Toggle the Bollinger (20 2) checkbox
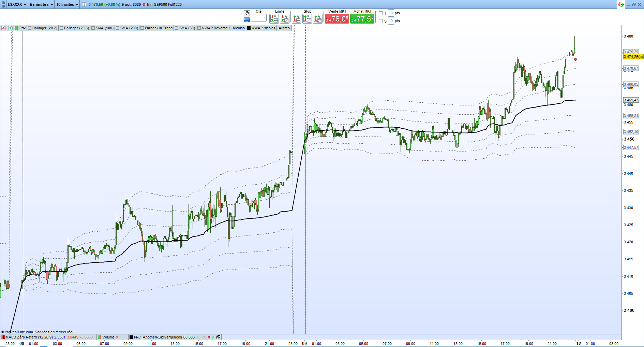Image resolution: width=644 pixels, height=347 pixels. pos(30,28)
